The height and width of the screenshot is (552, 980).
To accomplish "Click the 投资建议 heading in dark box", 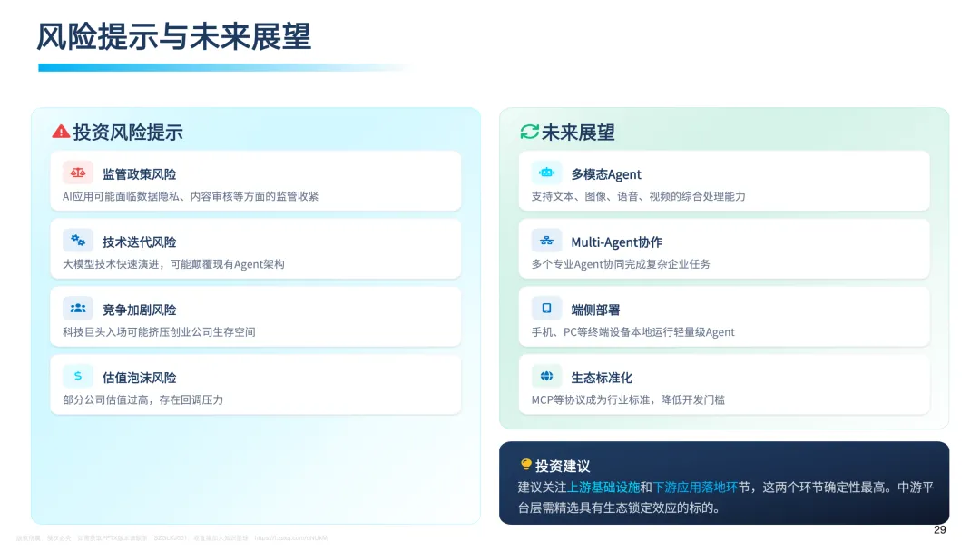I will pos(562,467).
